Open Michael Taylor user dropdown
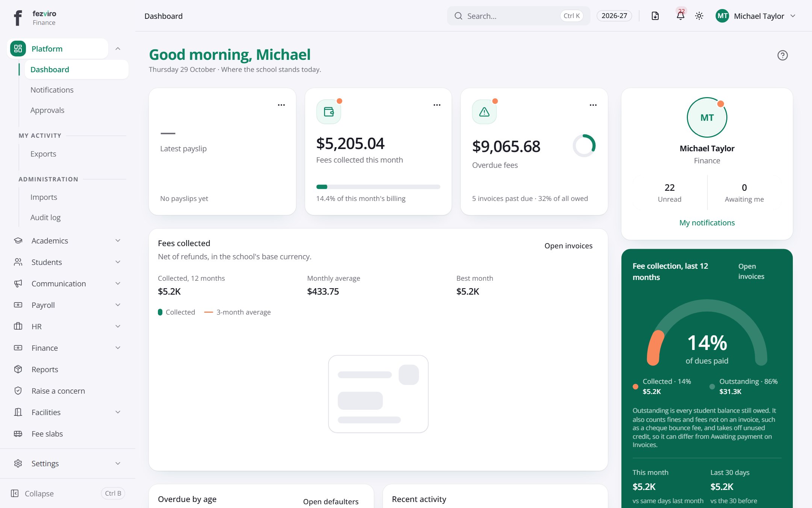 pos(756,16)
